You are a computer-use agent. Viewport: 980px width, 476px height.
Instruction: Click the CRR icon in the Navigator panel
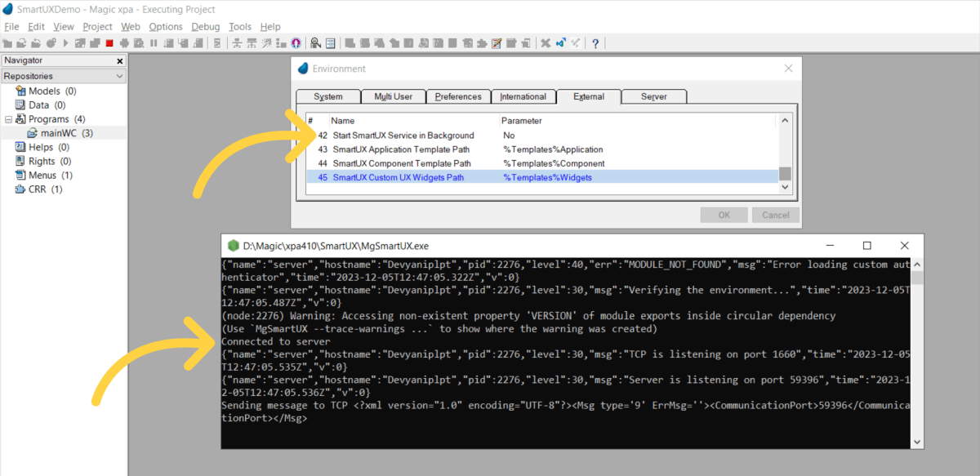18,189
